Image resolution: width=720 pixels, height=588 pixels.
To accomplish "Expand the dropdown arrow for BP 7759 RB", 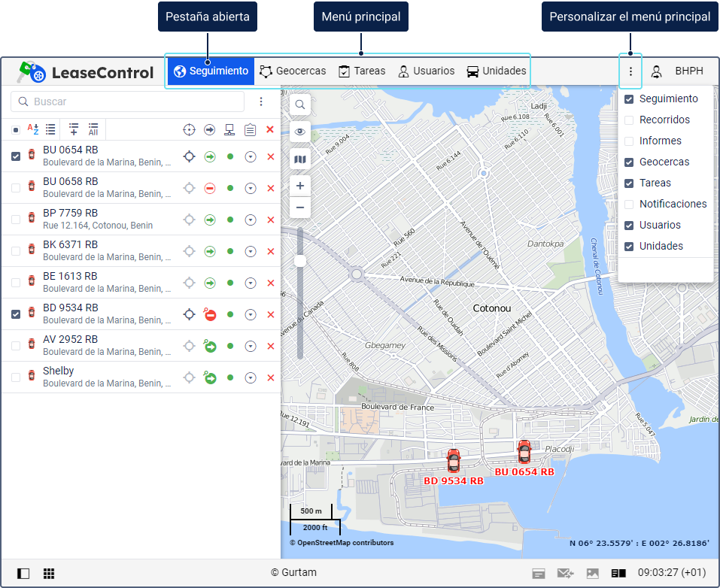I will tap(250, 220).
